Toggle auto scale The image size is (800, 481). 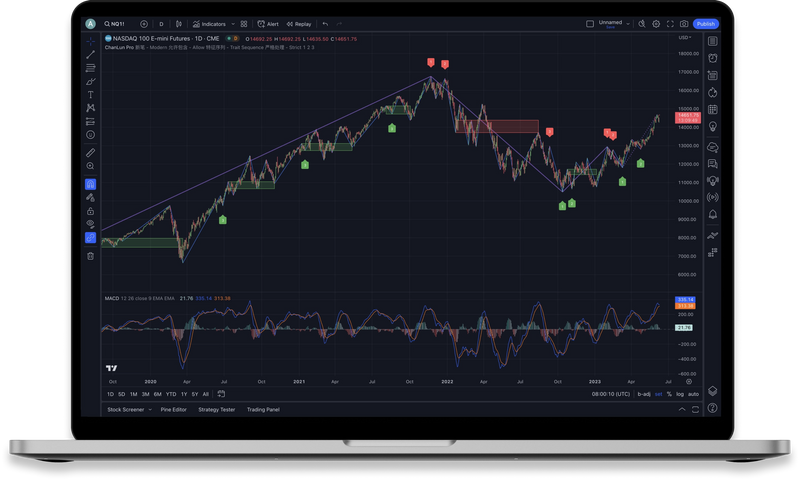693,394
